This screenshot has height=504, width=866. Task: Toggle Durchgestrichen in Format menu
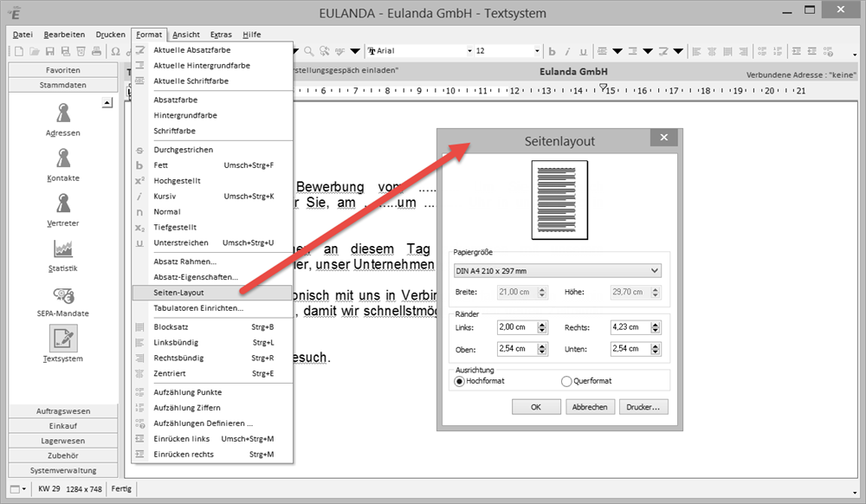pyautogui.click(x=212, y=150)
